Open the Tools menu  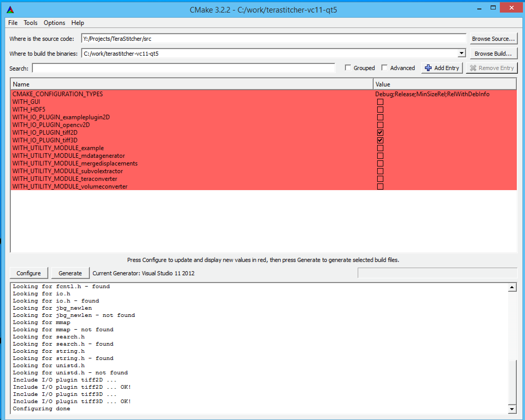(x=31, y=23)
